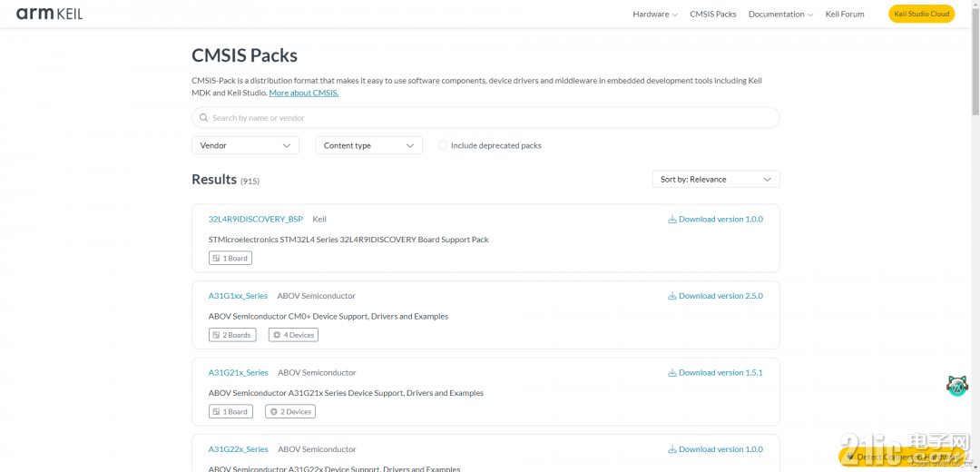980x472 pixels.
Task: Click the cat extension icon at right edge
Action: tap(957, 385)
